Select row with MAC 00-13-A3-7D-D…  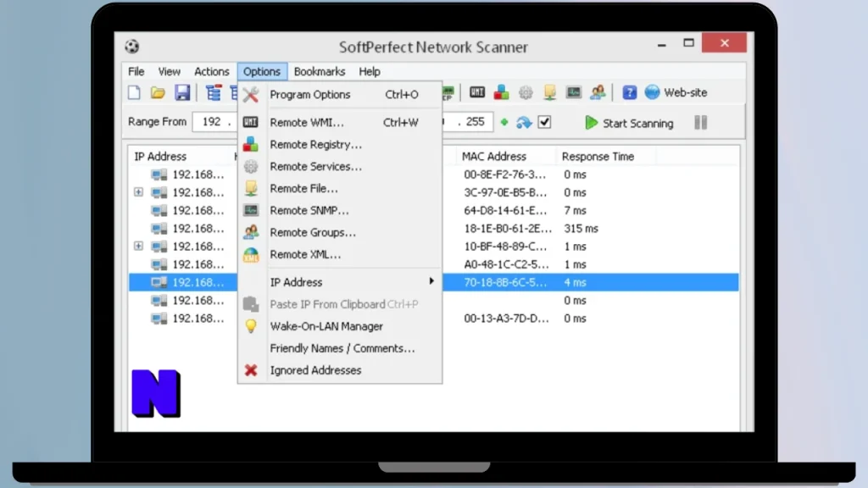[x=433, y=319]
